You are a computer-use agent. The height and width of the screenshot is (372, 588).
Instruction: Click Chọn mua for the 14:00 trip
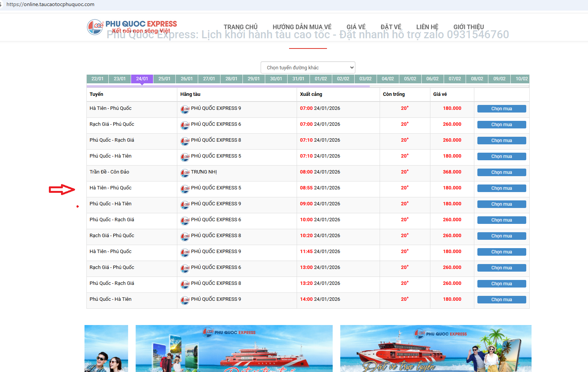click(x=501, y=300)
